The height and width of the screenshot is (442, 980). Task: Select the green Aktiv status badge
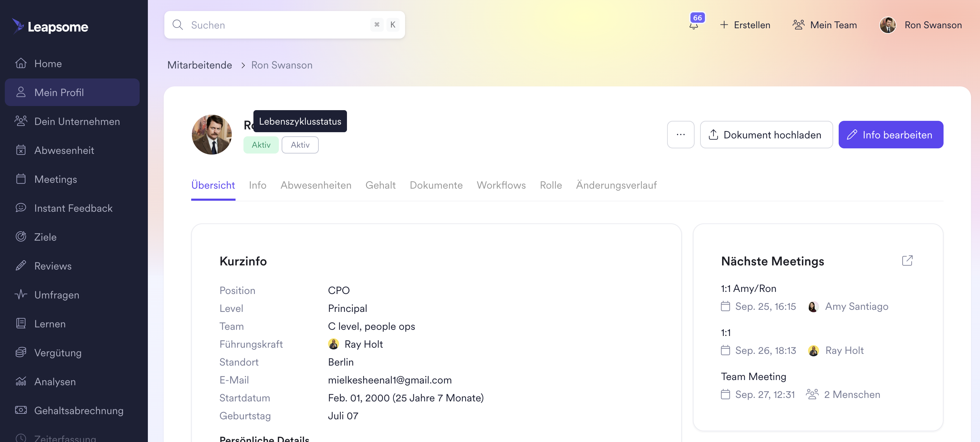coord(261,145)
